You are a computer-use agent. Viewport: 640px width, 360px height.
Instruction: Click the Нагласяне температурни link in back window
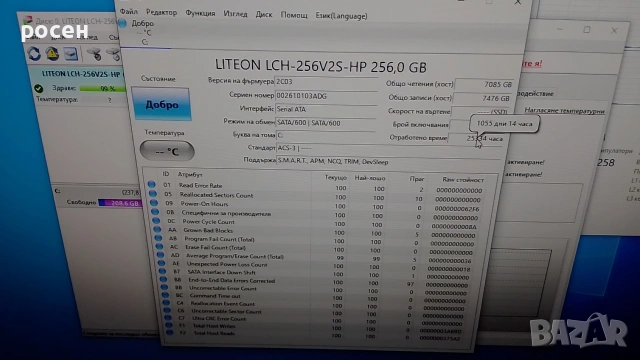click(564, 110)
